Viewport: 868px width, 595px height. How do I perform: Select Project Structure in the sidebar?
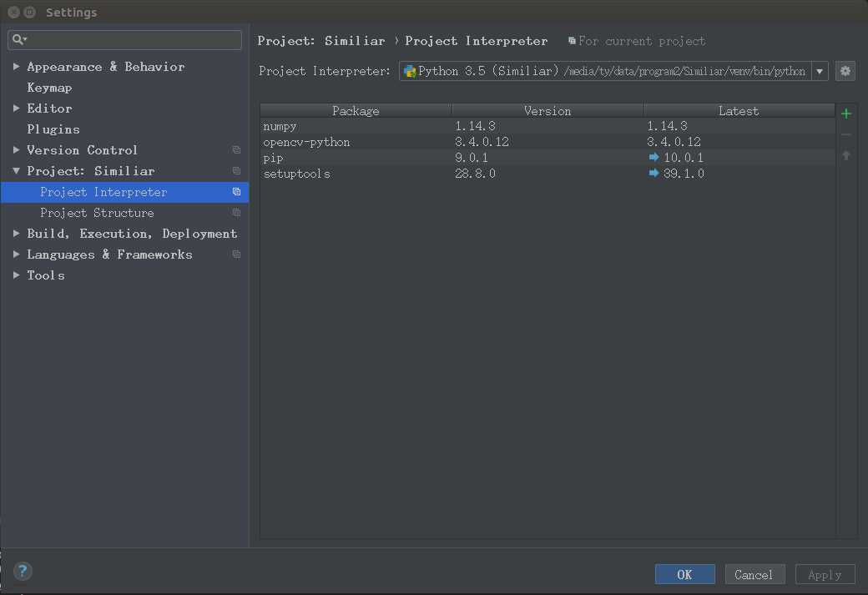tap(97, 213)
